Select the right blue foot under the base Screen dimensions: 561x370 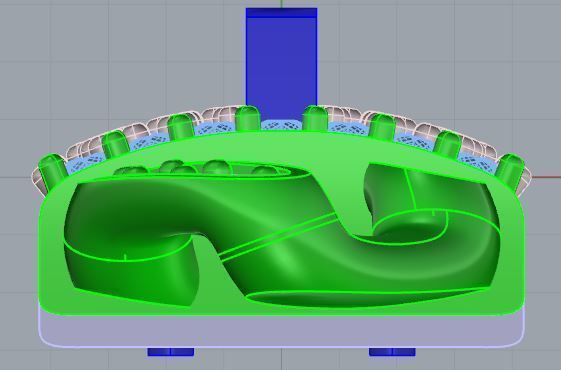392,352
